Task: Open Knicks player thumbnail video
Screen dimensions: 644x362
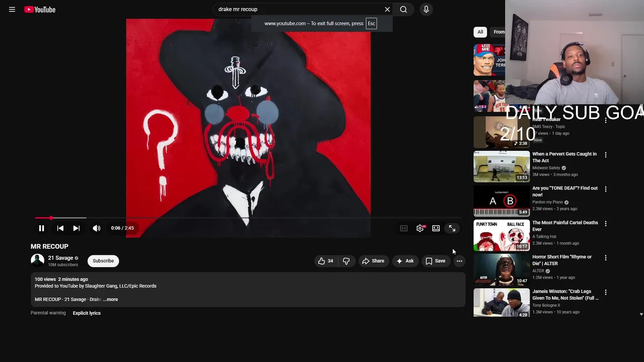Action: (x=489, y=96)
